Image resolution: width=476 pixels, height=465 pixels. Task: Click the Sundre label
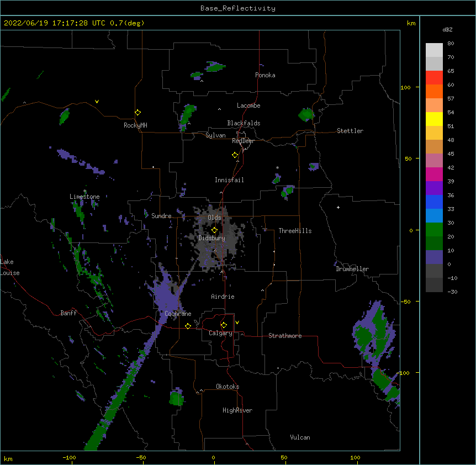coord(161,216)
